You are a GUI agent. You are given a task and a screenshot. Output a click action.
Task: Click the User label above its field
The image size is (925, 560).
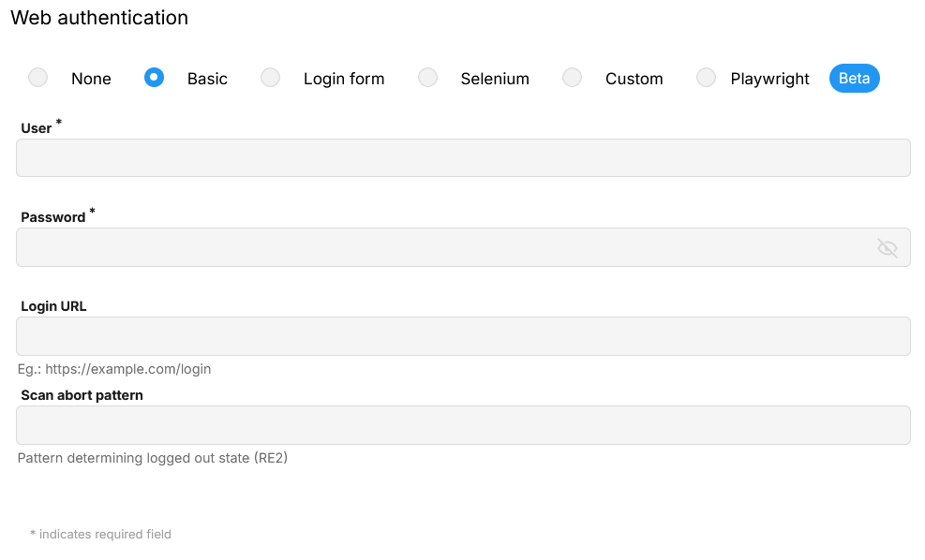35,127
